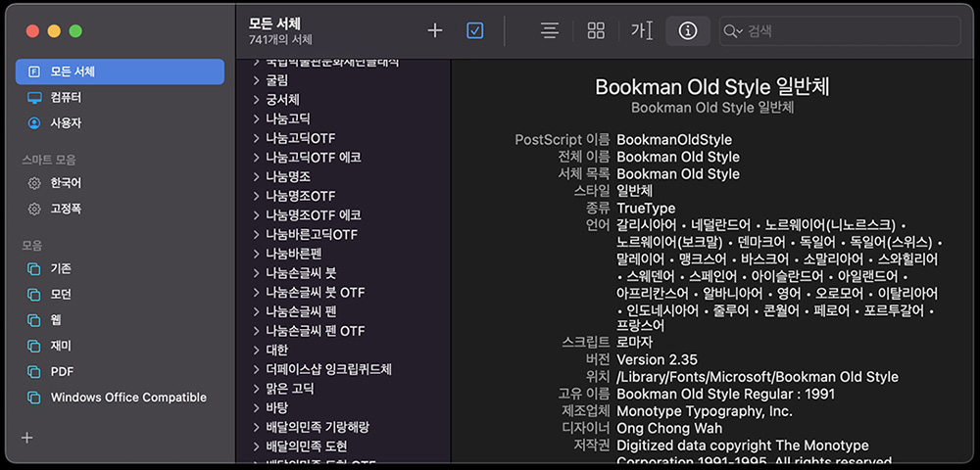The width and height of the screenshot is (980, 470).
Task: Expand the 나눔바른펜 font family
Action: (256, 254)
